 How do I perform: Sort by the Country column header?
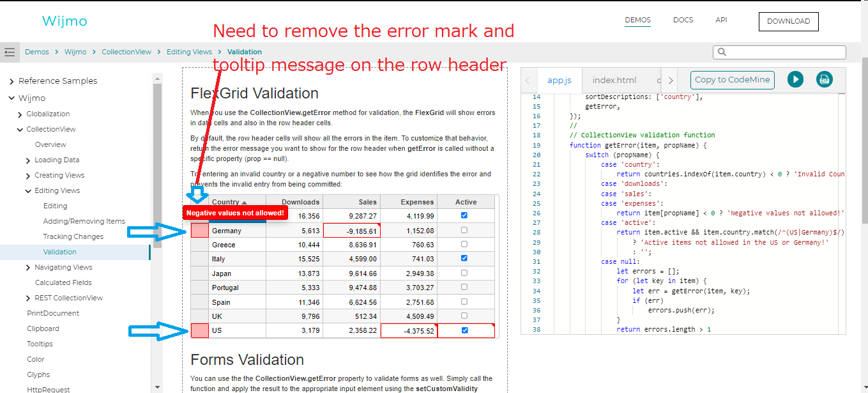pos(238,202)
